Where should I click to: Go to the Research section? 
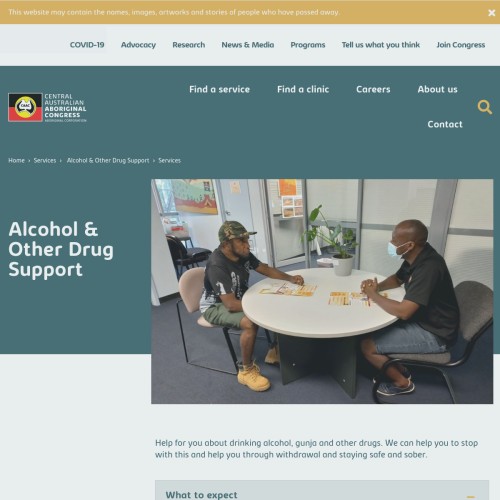[189, 45]
